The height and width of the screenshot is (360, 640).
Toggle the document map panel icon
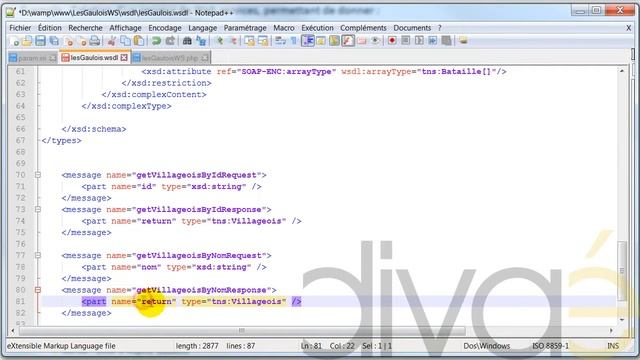click(x=334, y=40)
